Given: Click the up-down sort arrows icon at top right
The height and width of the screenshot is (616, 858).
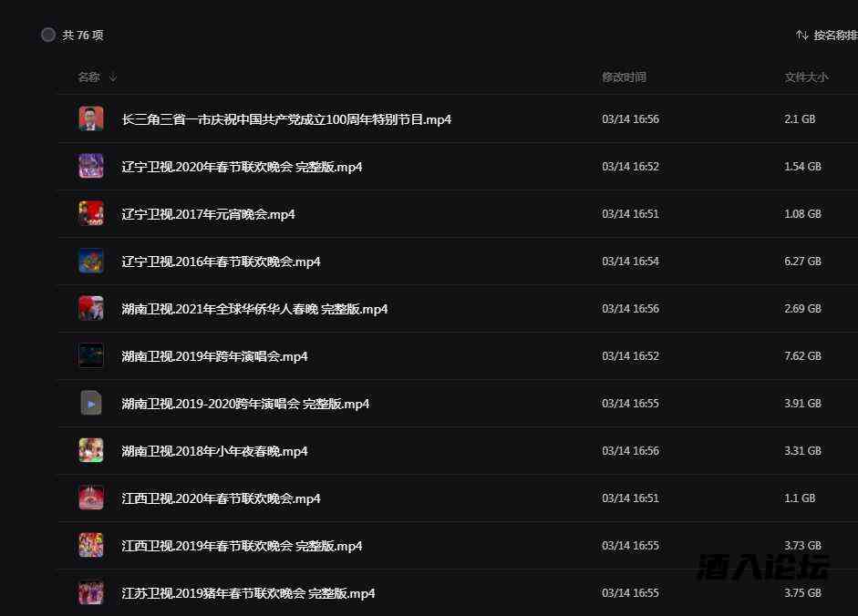Looking at the screenshot, I should click(x=801, y=35).
